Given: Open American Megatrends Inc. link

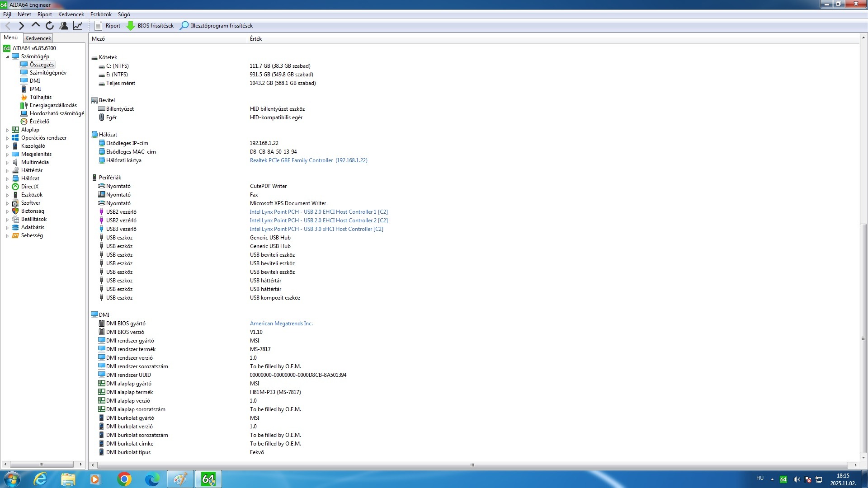Looking at the screenshot, I should click(x=281, y=324).
